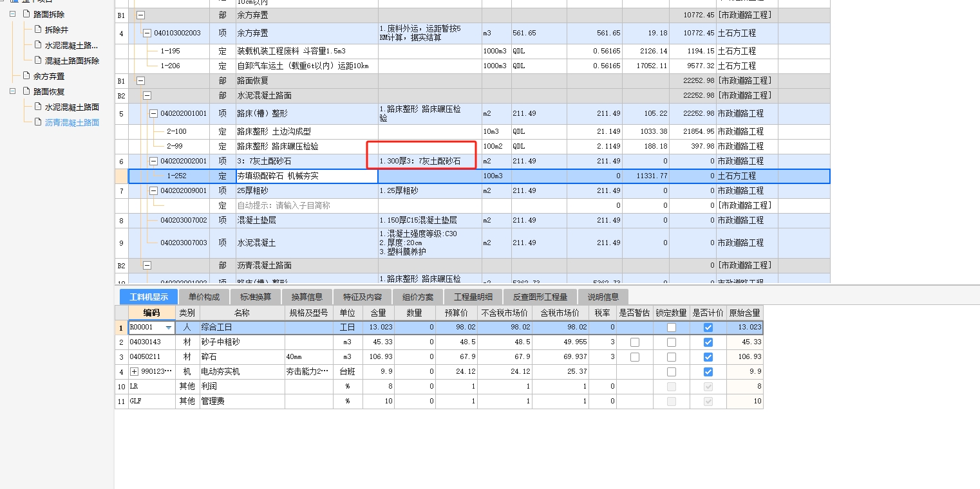Viewport: 980px width, 489px height.
Task: Collapse the 路面恢复 branch in the left tree
Action: pyautogui.click(x=13, y=91)
